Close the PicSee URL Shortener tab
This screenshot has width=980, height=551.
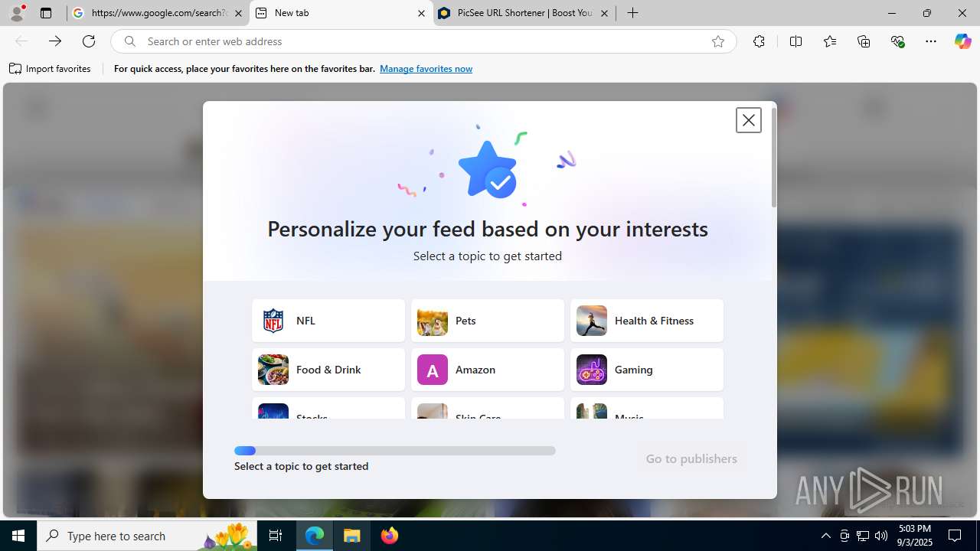click(604, 13)
